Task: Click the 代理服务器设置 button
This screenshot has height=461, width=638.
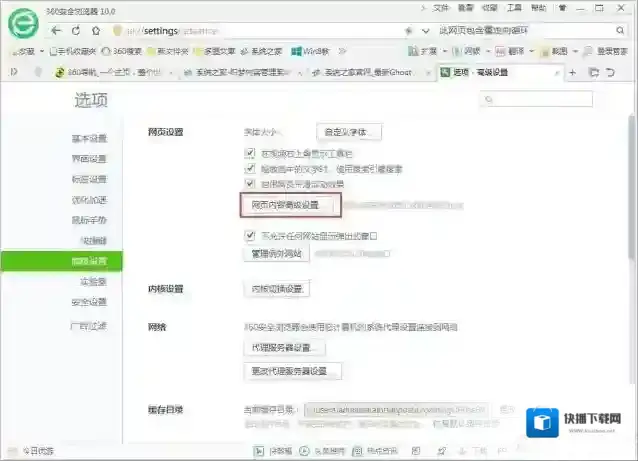Action: coord(284,347)
